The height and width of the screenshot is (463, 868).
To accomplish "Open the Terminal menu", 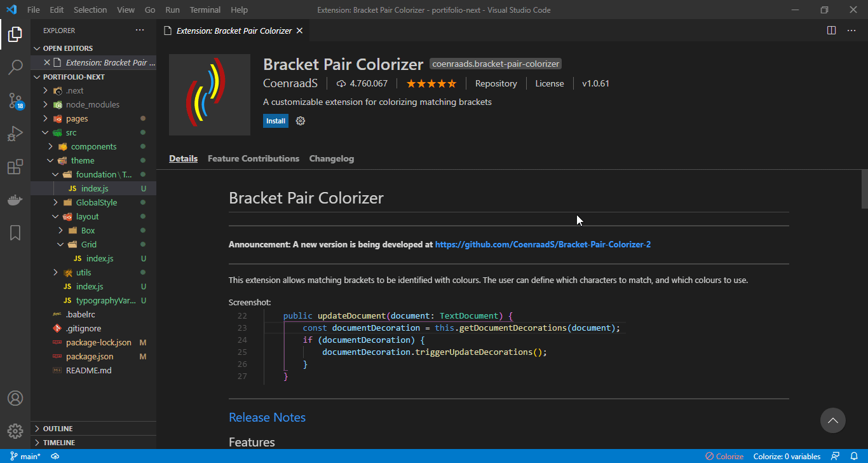I will click(205, 10).
